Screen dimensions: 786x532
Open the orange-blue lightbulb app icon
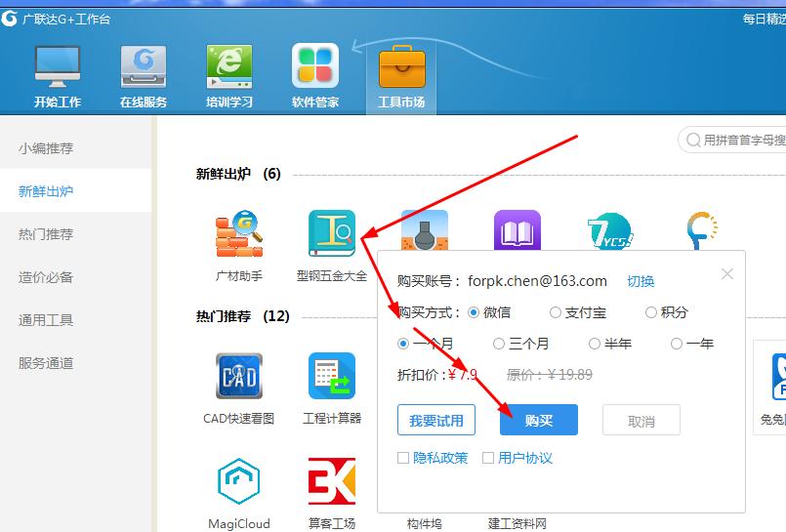coord(702,230)
